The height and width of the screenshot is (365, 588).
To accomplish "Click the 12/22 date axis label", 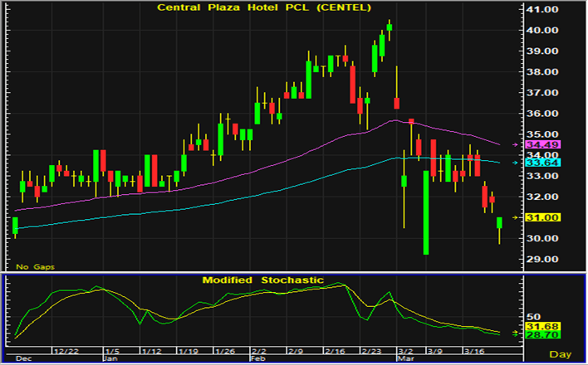I will (65, 351).
